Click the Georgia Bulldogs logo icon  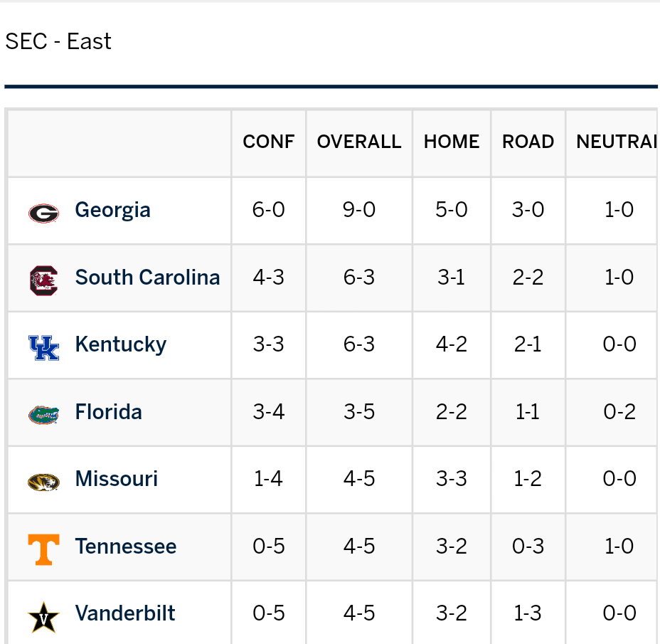(x=43, y=212)
